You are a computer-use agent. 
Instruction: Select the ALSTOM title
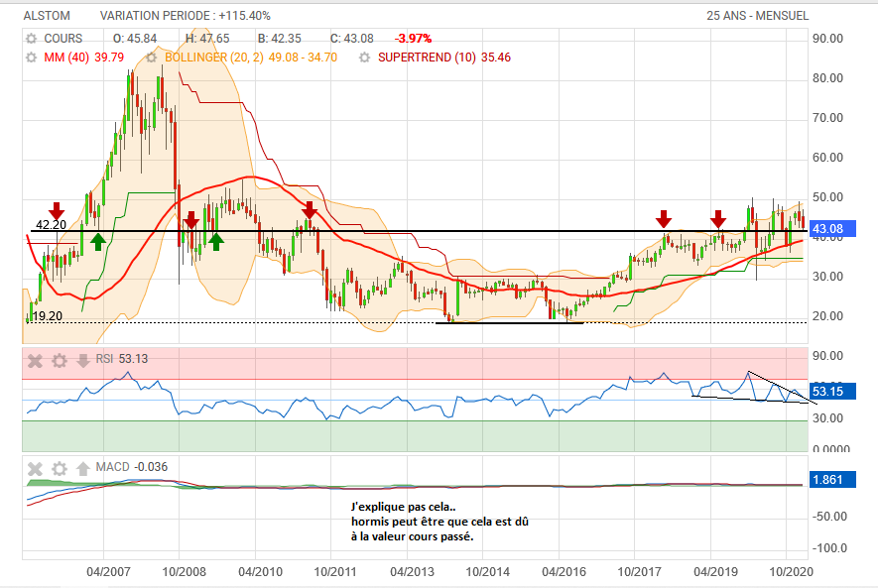click(x=47, y=16)
